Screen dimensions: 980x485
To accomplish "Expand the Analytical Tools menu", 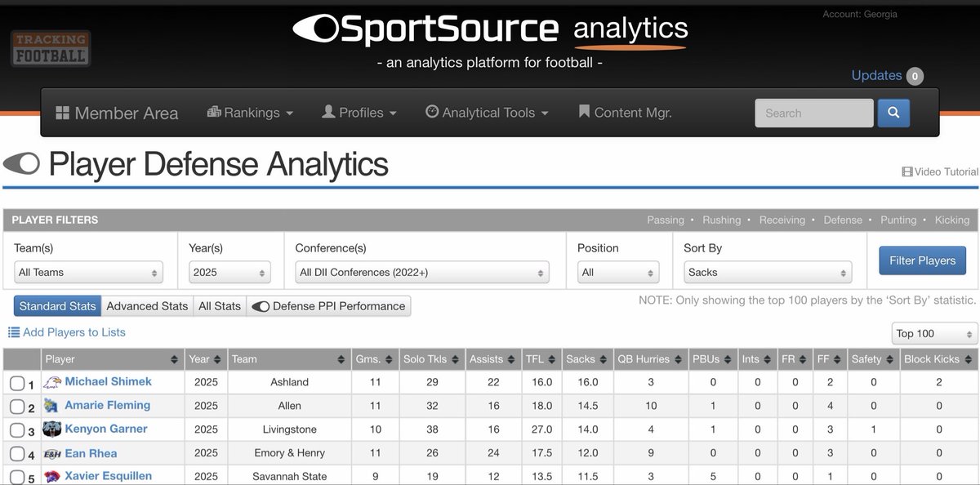I will (488, 113).
